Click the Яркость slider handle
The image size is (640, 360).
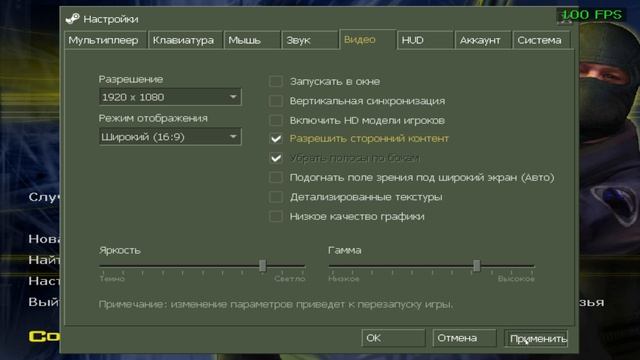[262, 265]
